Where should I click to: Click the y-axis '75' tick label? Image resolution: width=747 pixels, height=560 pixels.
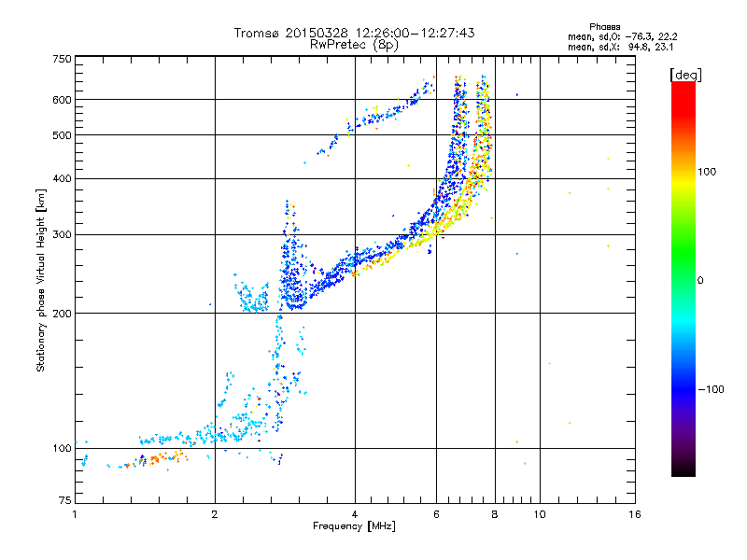coord(65,500)
